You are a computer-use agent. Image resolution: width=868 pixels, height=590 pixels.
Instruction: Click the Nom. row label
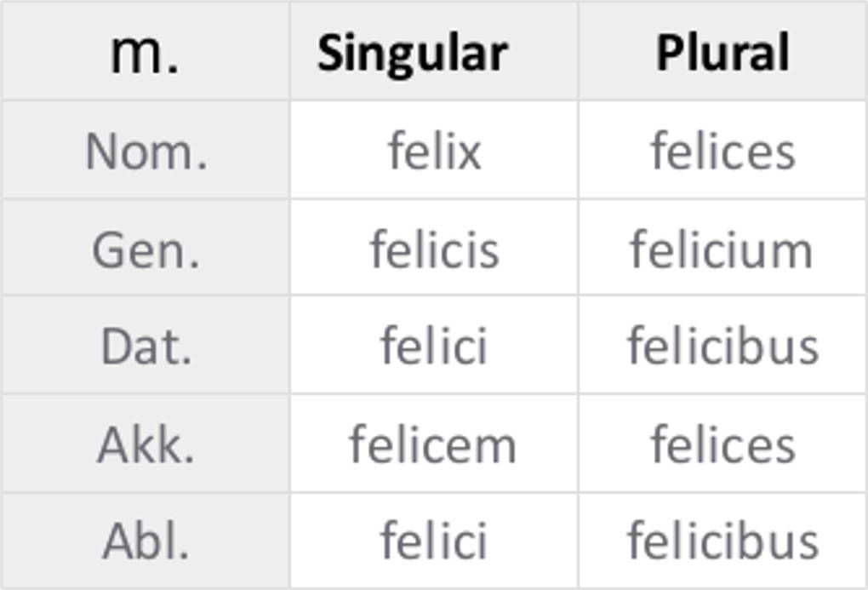pos(146,152)
